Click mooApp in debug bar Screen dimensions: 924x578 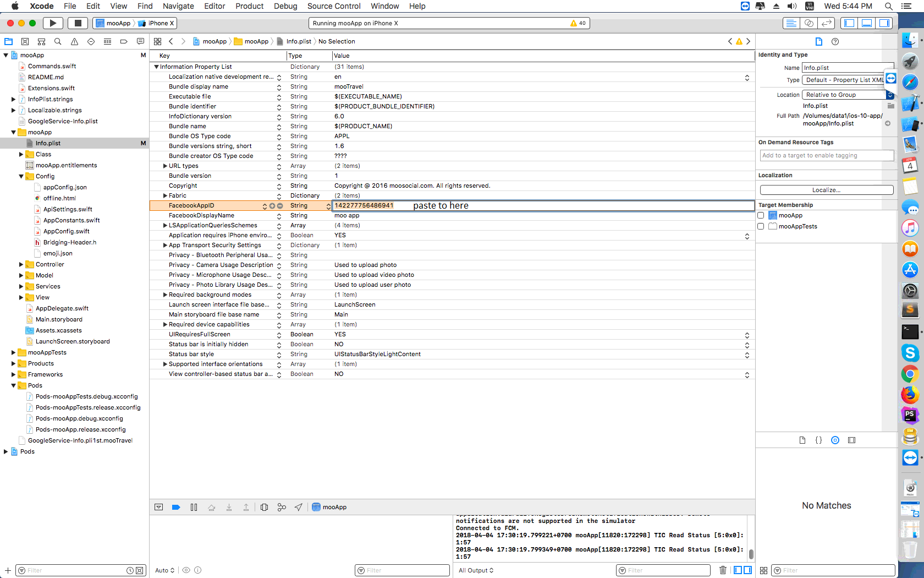tap(329, 507)
